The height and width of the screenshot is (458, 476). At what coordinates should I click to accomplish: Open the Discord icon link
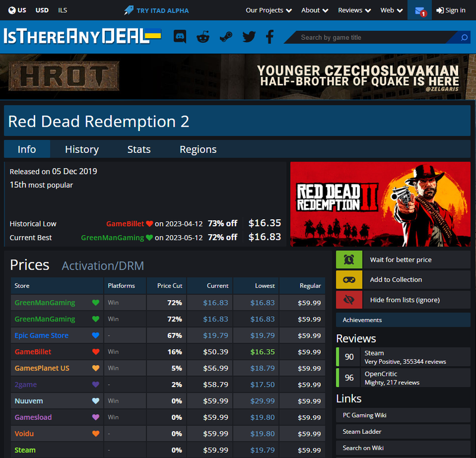[x=180, y=37]
